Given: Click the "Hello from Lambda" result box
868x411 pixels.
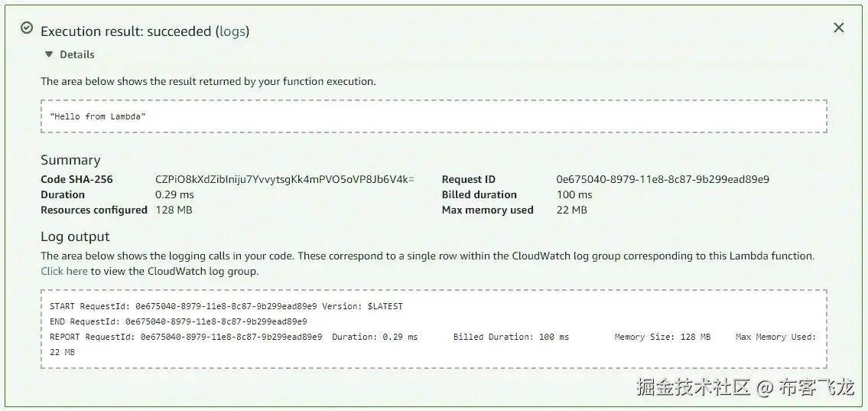Looking at the screenshot, I should click(x=433, y=116).
